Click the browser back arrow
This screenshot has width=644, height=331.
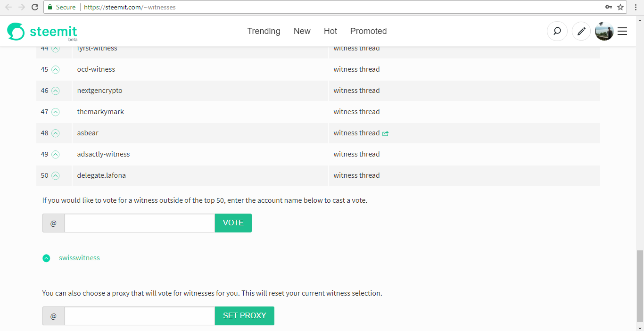click(8, 7)
